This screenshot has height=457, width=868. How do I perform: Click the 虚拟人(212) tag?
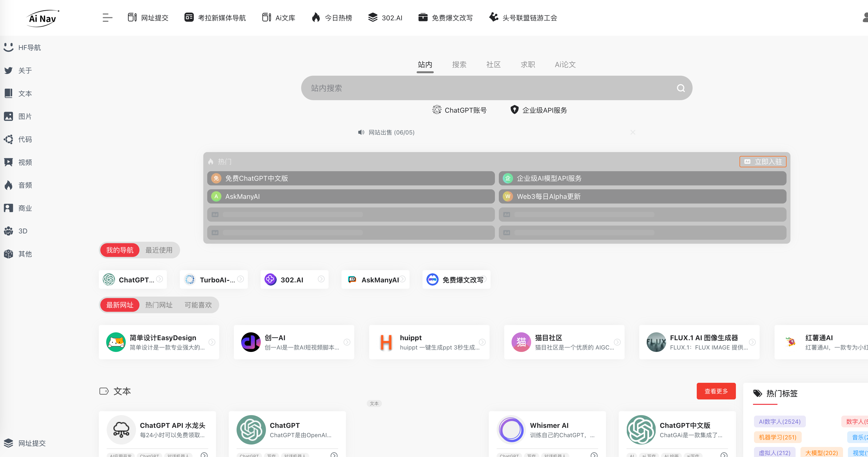point(774,453)
